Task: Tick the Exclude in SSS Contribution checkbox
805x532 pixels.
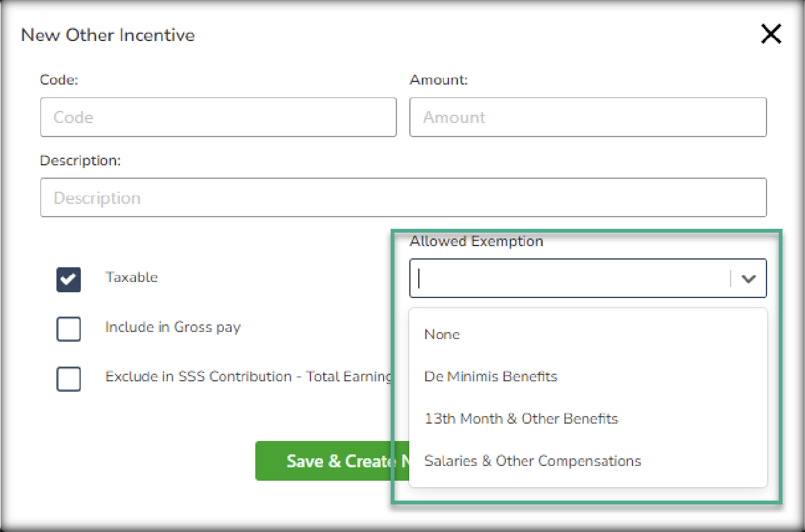Action: (x=69, y=378)
